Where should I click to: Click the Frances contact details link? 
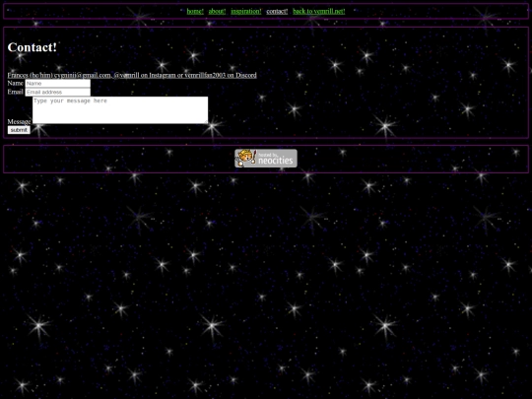point(132,75)
